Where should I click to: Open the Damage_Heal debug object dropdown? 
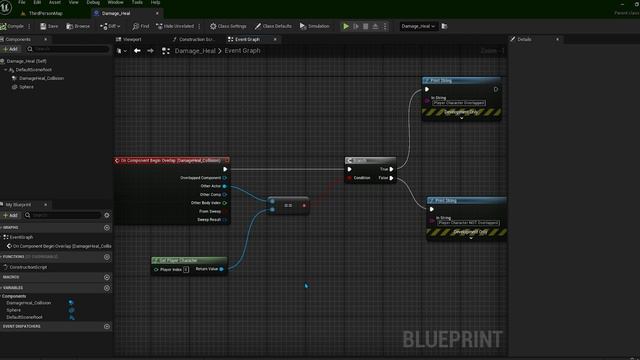[x=418, y=26]
